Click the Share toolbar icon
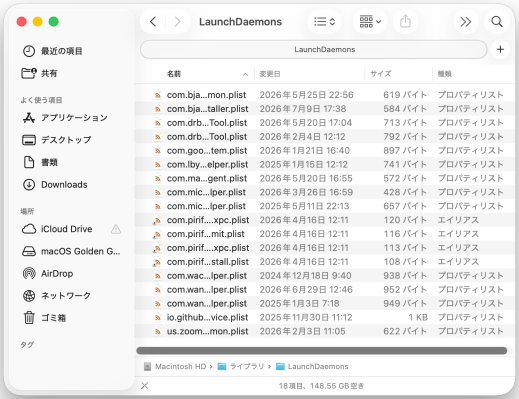This screenshot has height=399, width=519. point(405,22)
